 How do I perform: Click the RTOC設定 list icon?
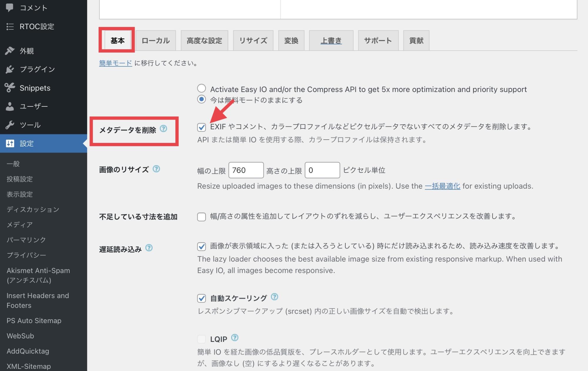coord(10,26)
